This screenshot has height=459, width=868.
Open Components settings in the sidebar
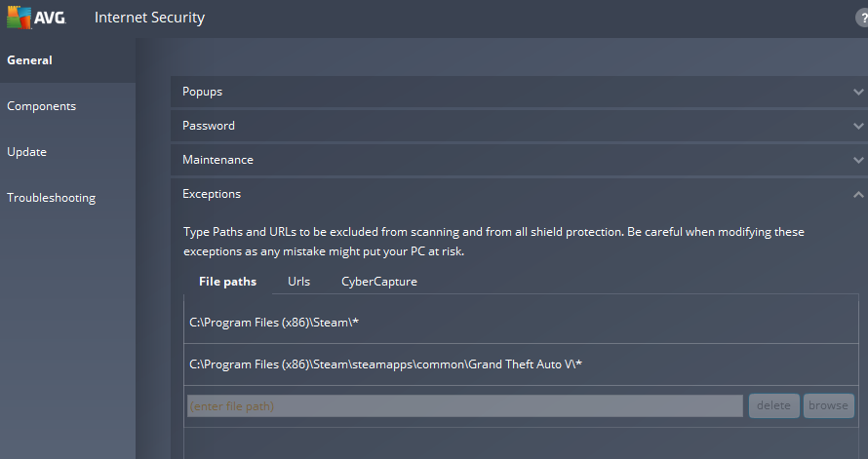(41, 106)
